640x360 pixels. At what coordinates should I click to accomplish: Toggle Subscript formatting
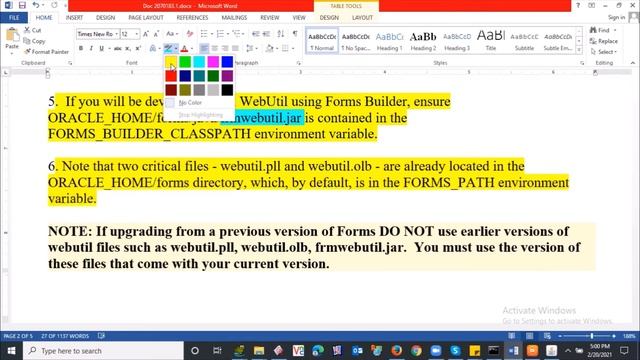(x=128, y=49)
